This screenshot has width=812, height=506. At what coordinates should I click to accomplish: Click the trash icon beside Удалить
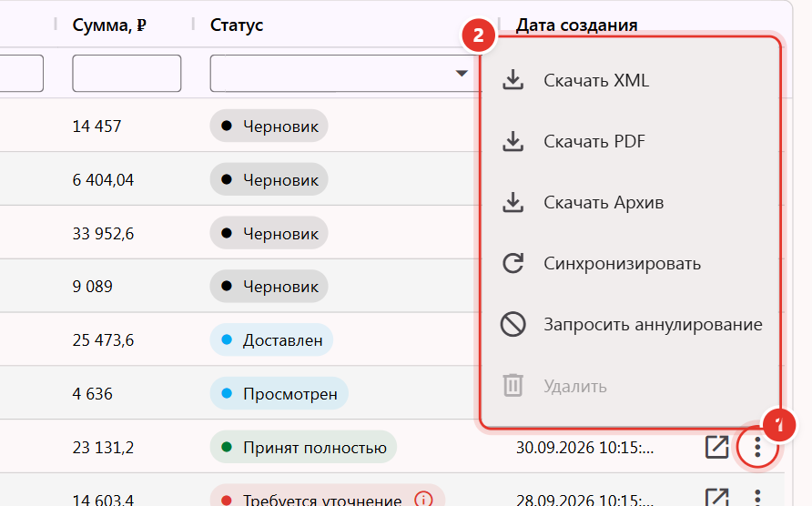(513, 386)
